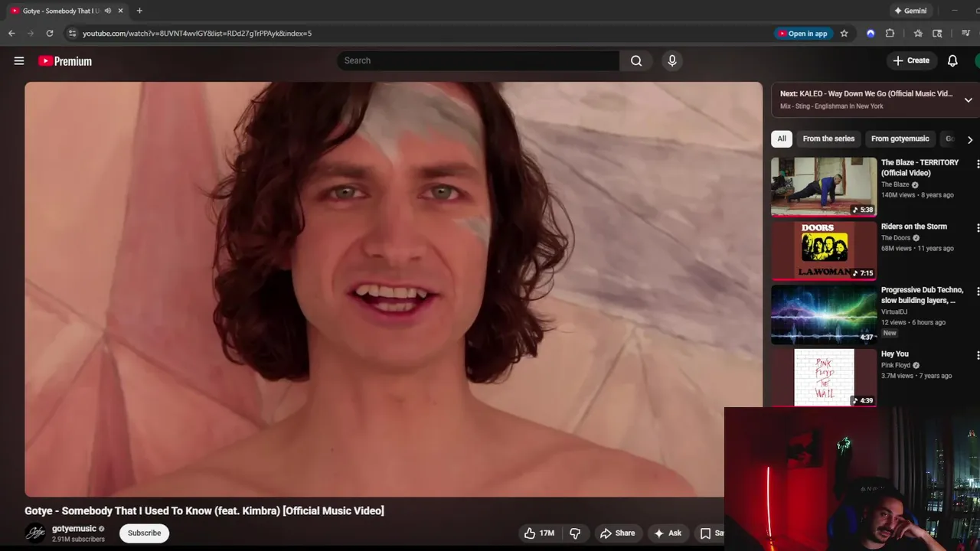The width and height of the screenshot is (980, 551).
Task: Mute the Gotye tab audio icon
Action: pos(107,11)
